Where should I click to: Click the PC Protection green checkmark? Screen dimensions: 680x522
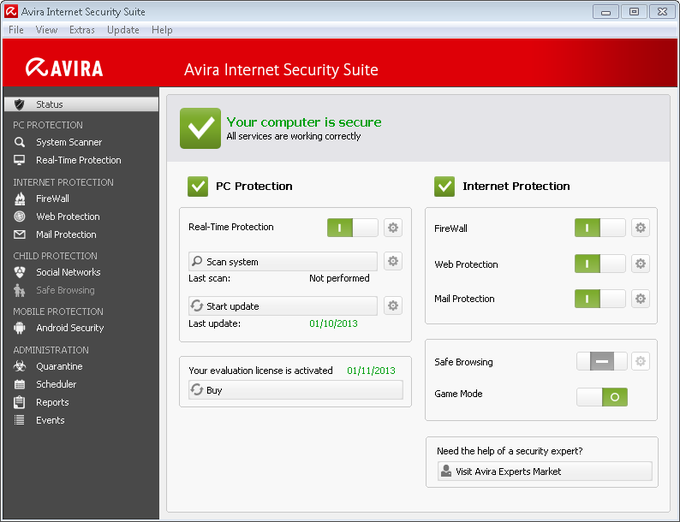tap(198, 186)
